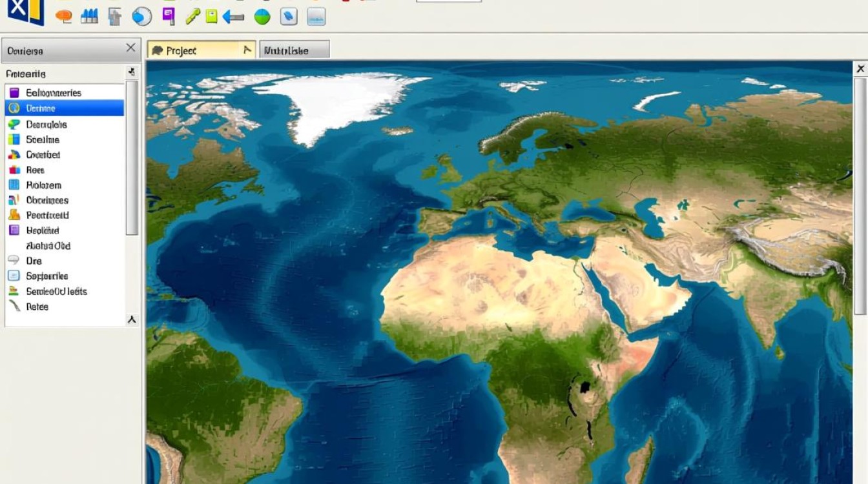Click the blue factory buildings toolbar icon
868x484 pixels.
pos(89,17)
